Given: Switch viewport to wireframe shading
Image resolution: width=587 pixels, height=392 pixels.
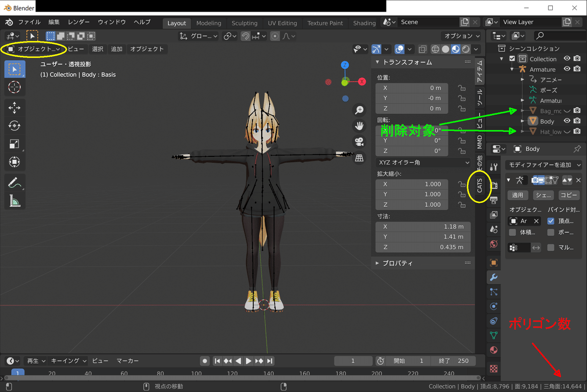Looking at the screenshot, I should [435, 49].
